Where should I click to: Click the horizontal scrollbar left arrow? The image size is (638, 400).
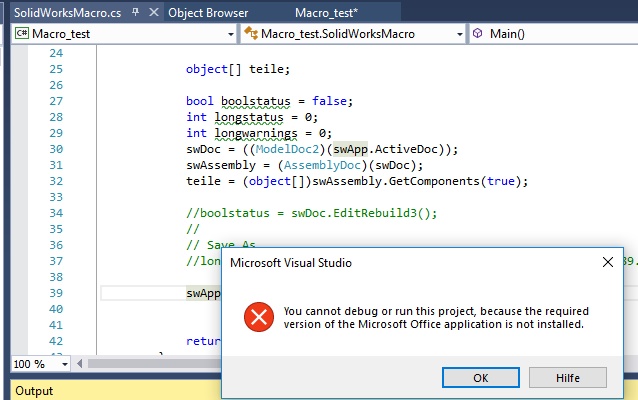[x=80, y=364]
